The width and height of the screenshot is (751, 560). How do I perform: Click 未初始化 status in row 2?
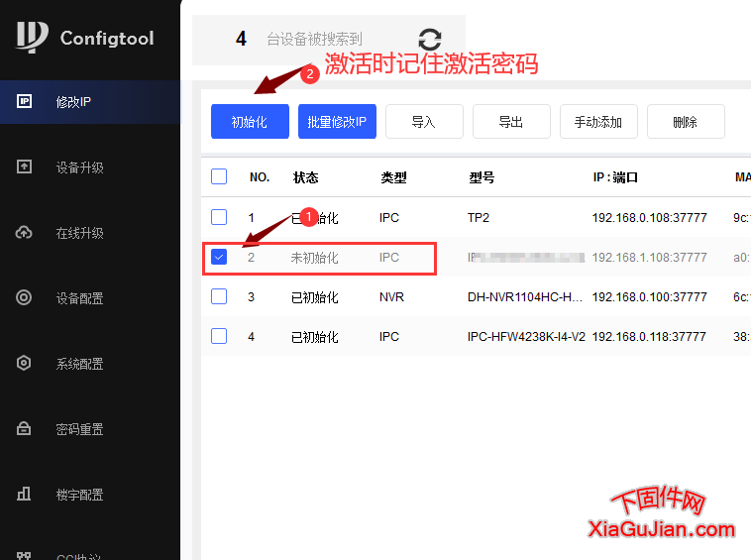315,258
